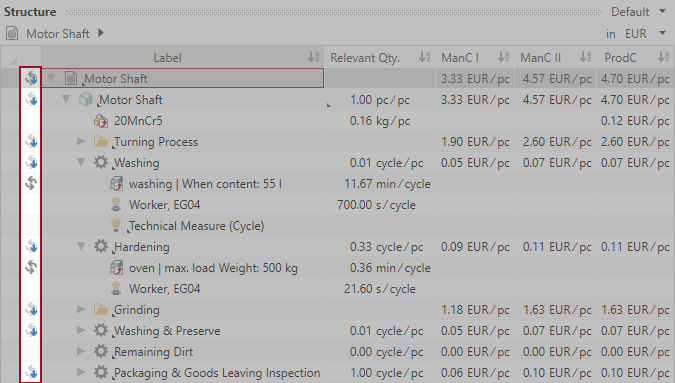Sort by the ProdC column header
Viewport: 675px width, 383px height.
click(635, 58)
